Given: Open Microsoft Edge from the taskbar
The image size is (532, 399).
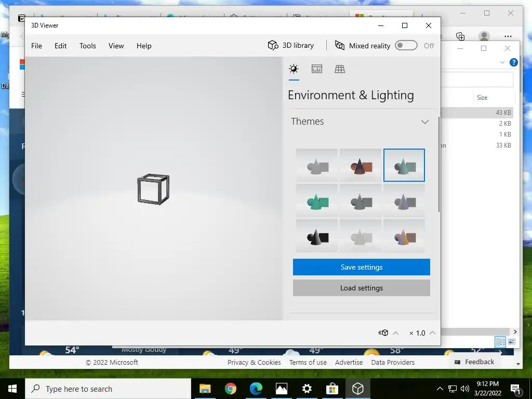Looking at the screenshot, I should pos(256,389).
